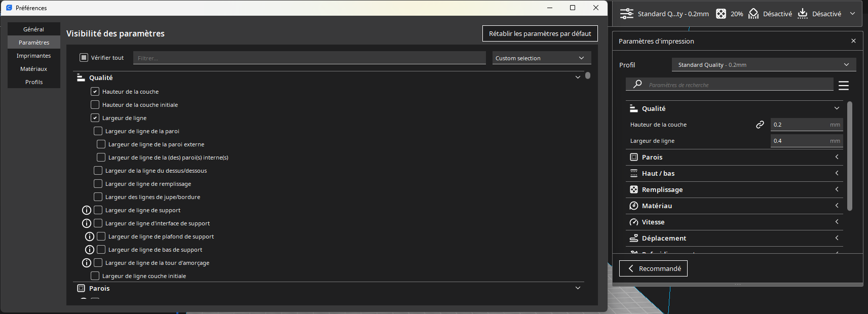Click Matériau icon in print settings panel
Screen dimensions: 868x314
click(633, 206)
